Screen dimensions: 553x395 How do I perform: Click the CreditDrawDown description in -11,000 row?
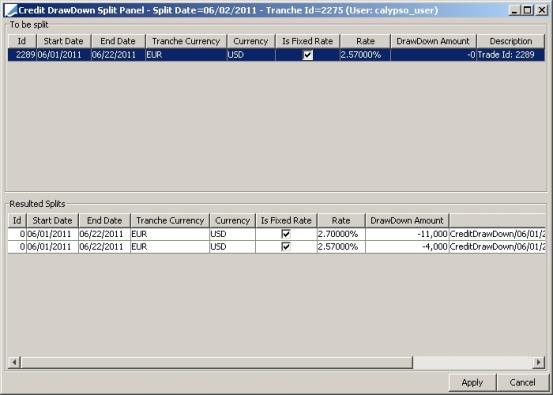pyautogui.click(x=497, y=234)
